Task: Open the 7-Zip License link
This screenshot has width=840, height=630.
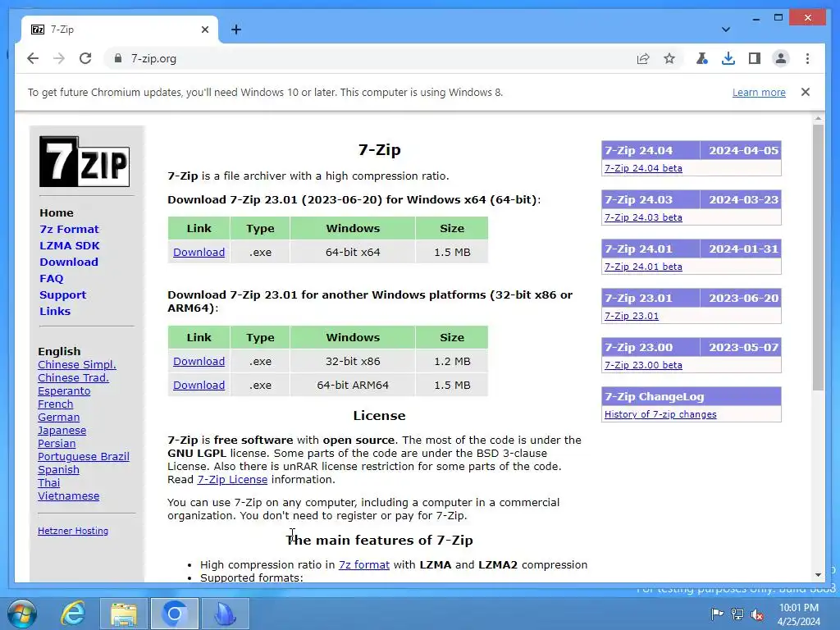Action: pos(232,479)
